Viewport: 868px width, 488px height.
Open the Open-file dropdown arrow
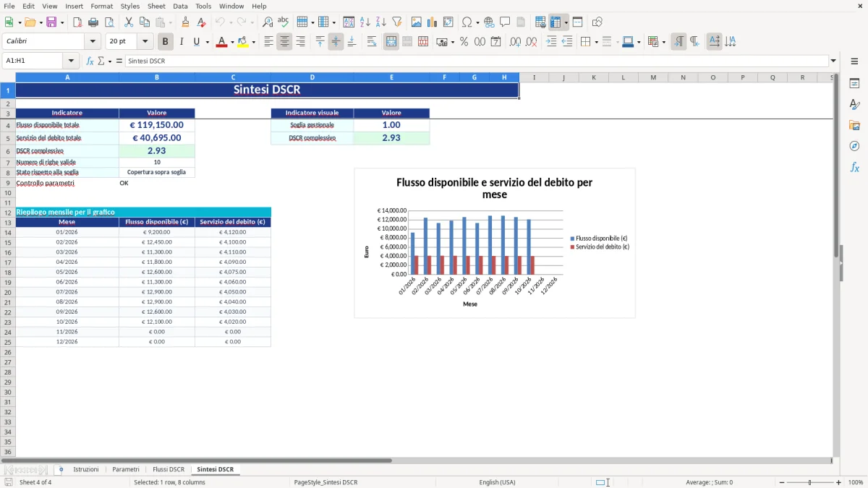click(x=41, y=22)
